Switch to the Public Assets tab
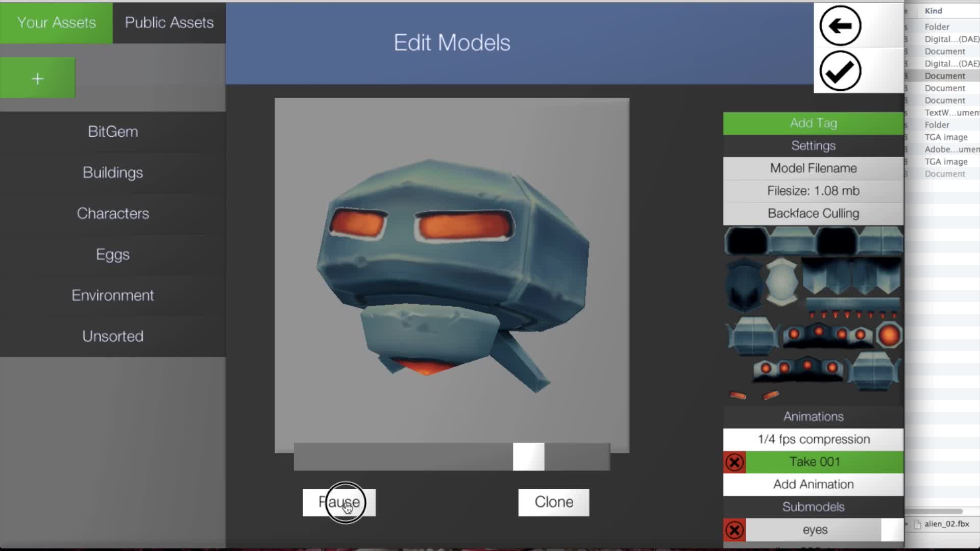 [x=169, y=22]
